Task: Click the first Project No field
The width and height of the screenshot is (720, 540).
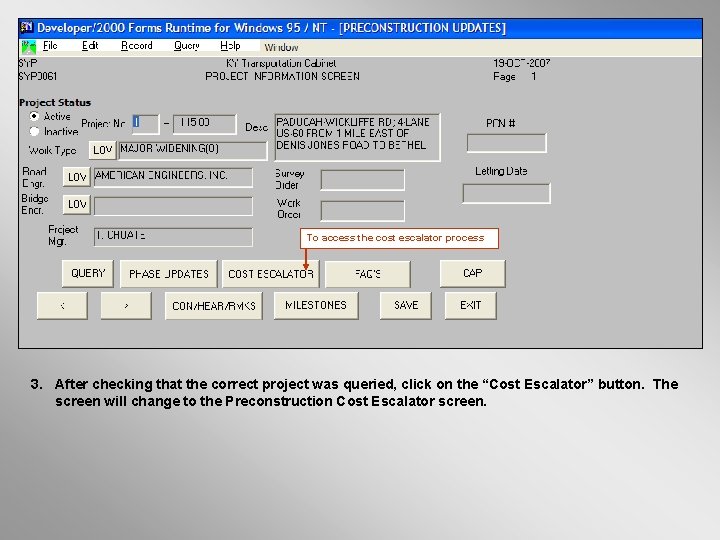Action: click(x=146, y=124)
